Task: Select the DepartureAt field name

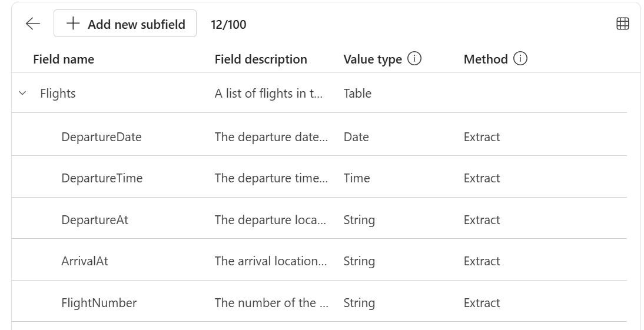Action: (x=95, y=219)
